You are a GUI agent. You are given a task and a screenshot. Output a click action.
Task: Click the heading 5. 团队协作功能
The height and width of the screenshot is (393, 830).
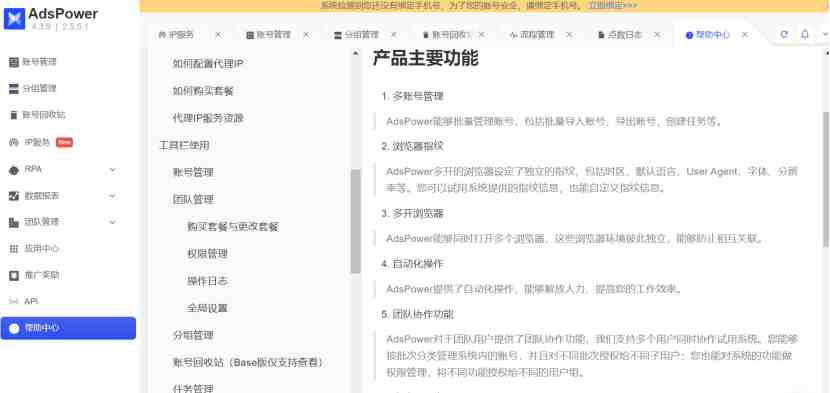pos(418,315)
